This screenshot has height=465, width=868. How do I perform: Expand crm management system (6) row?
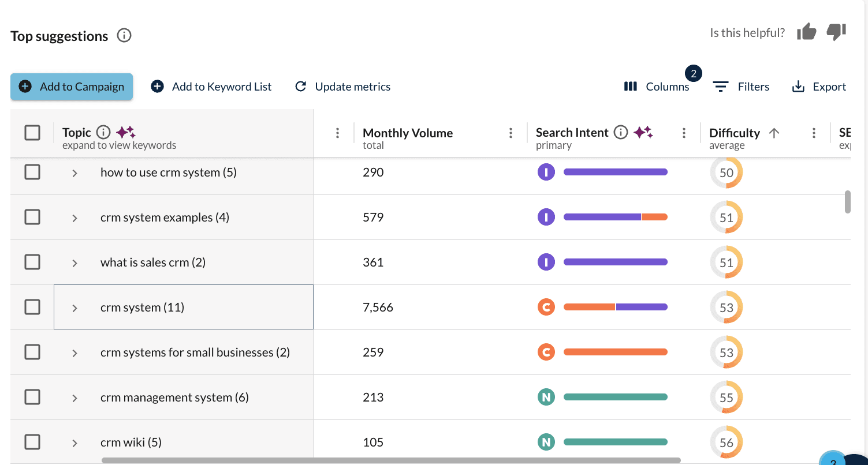point(74,398)
